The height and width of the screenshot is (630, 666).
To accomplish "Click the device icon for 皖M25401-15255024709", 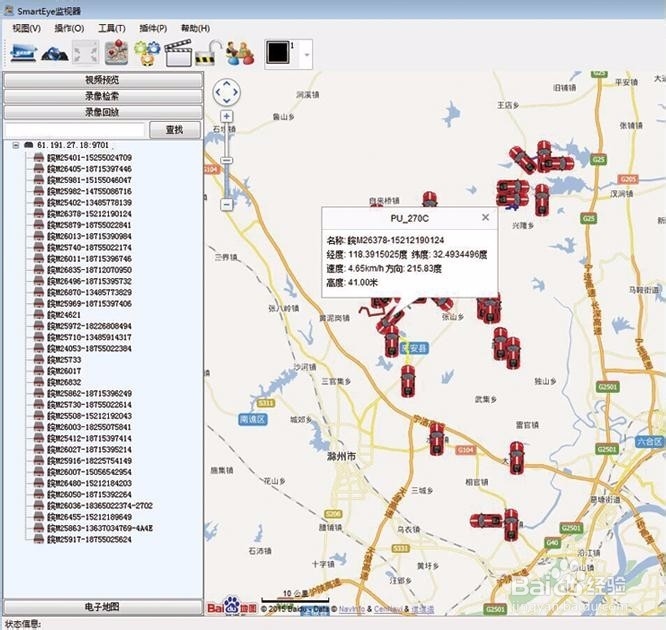I will click(39, 158).
